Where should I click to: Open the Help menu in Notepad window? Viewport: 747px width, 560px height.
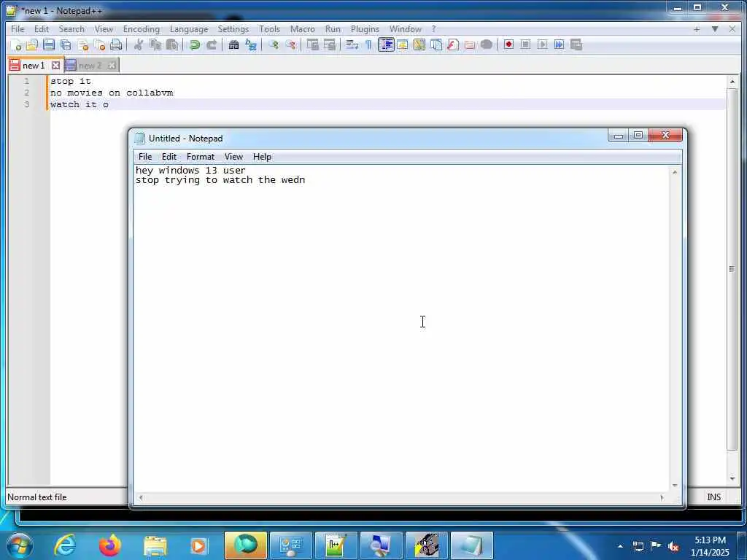pyautogui.click(x=262, y=157)
